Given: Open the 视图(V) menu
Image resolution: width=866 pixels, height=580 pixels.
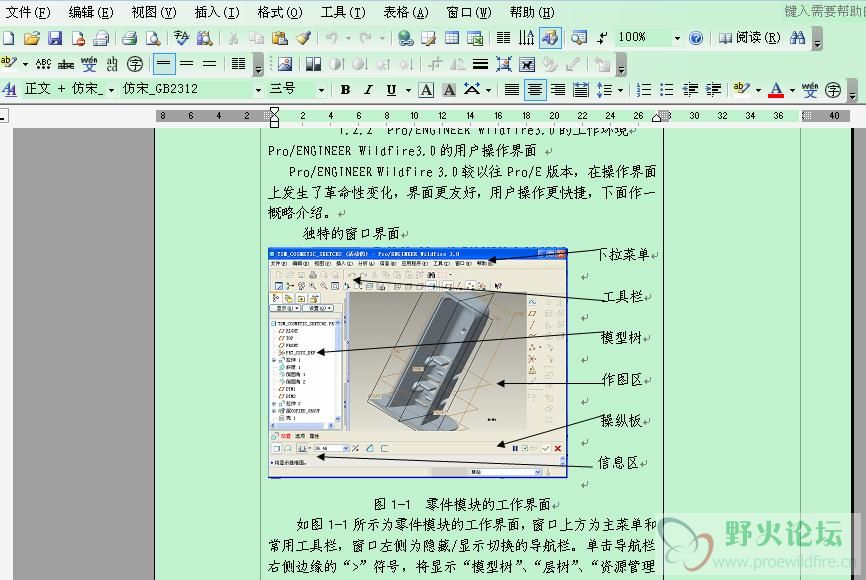Looking at the screenshot, I should click(154, 12).
